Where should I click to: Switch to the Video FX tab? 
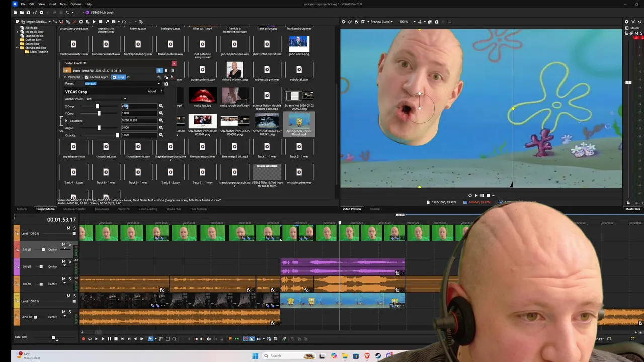pos(124,209)
